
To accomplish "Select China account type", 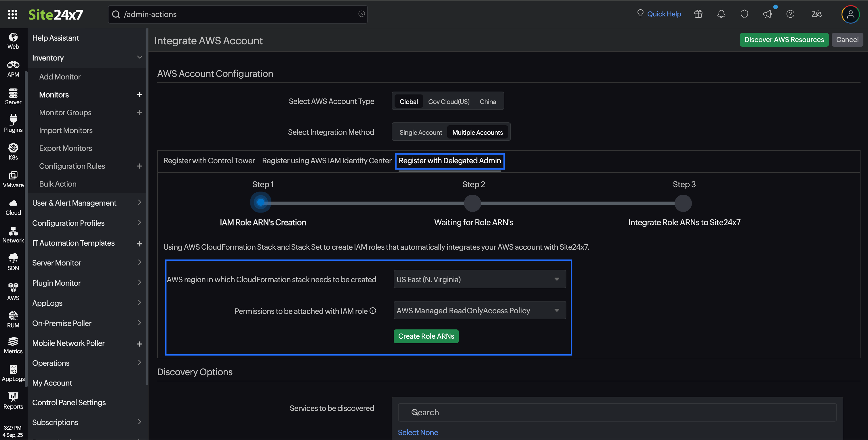I will [488, 101].
